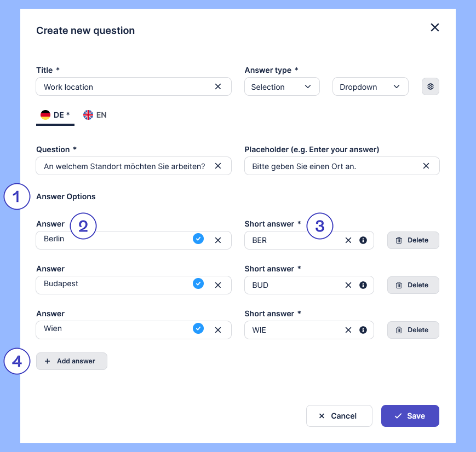Switch to the EN language tab
Viewport: 476px width, 452px height.
pyautogui.click(x=95, y=115)
